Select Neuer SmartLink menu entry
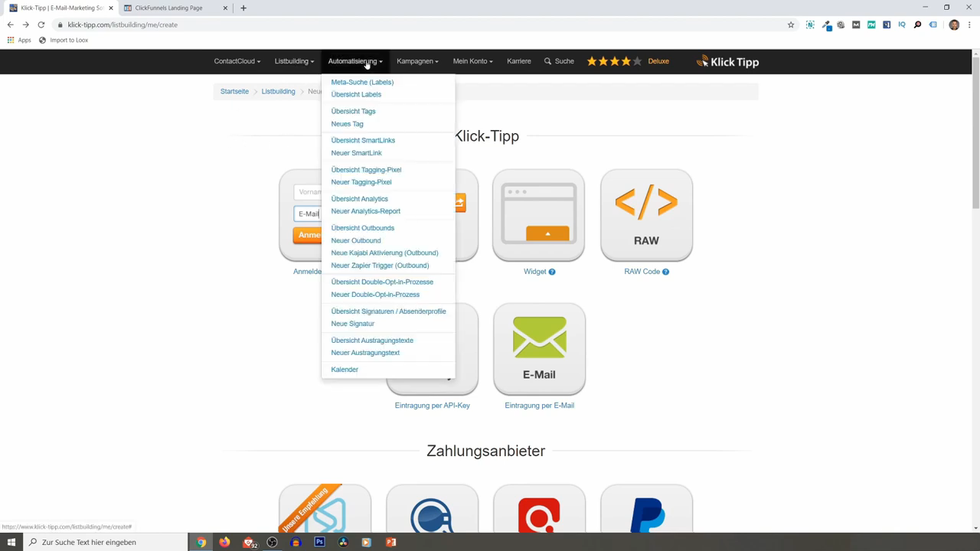Image resolution: width=980 pixels, height=551 pixels. (x=356, y=153)
